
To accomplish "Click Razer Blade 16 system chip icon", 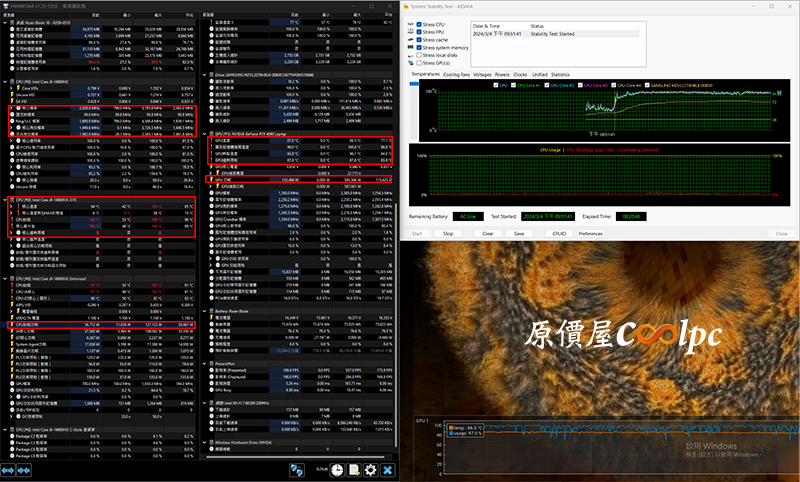I will pyautogui.click(x=12, y=22).
